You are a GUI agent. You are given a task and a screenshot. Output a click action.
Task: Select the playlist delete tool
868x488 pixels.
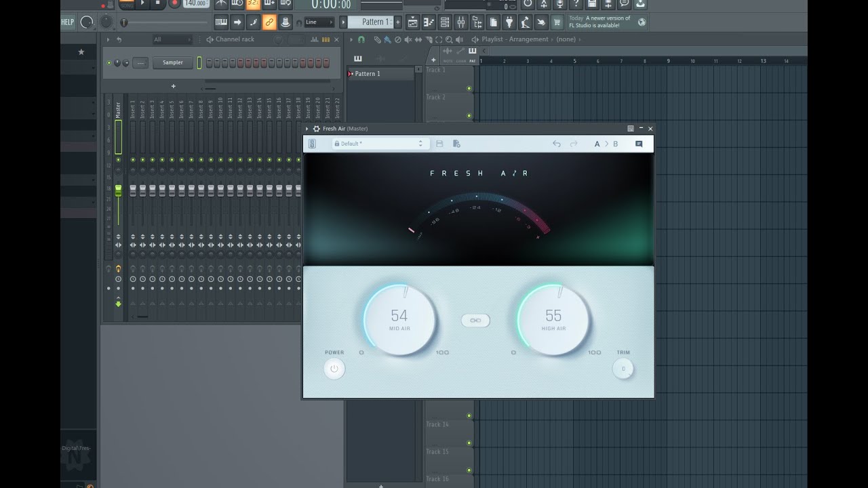coord(397,39)
